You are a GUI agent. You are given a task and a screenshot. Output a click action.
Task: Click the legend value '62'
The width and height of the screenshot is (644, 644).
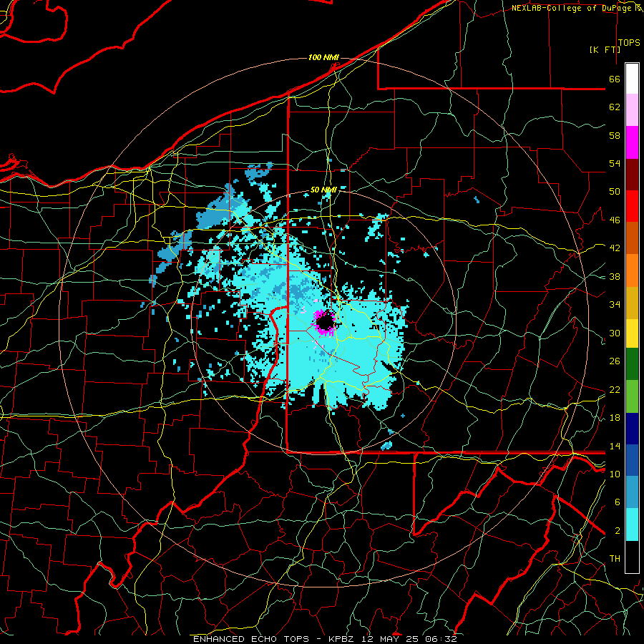(615, 107)
